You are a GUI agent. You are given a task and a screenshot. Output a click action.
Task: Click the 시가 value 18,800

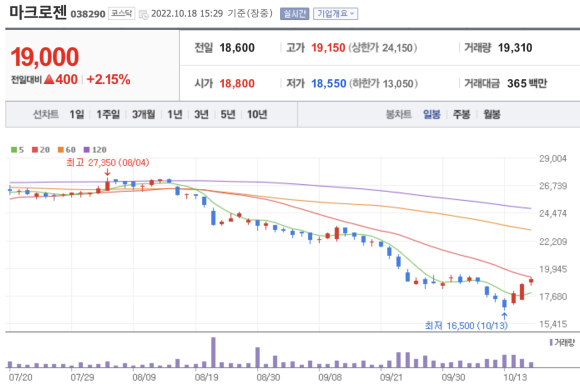tap(237, 84)
